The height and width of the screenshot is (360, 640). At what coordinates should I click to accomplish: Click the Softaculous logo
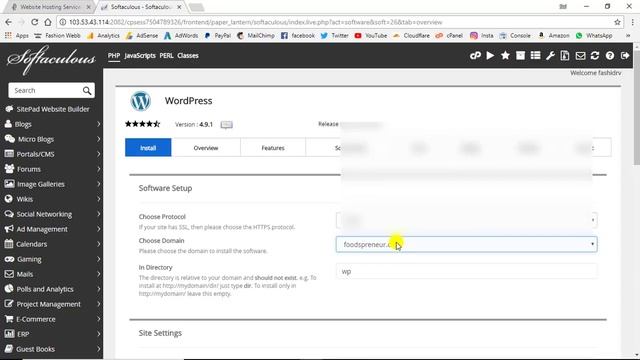pos(51,60)
